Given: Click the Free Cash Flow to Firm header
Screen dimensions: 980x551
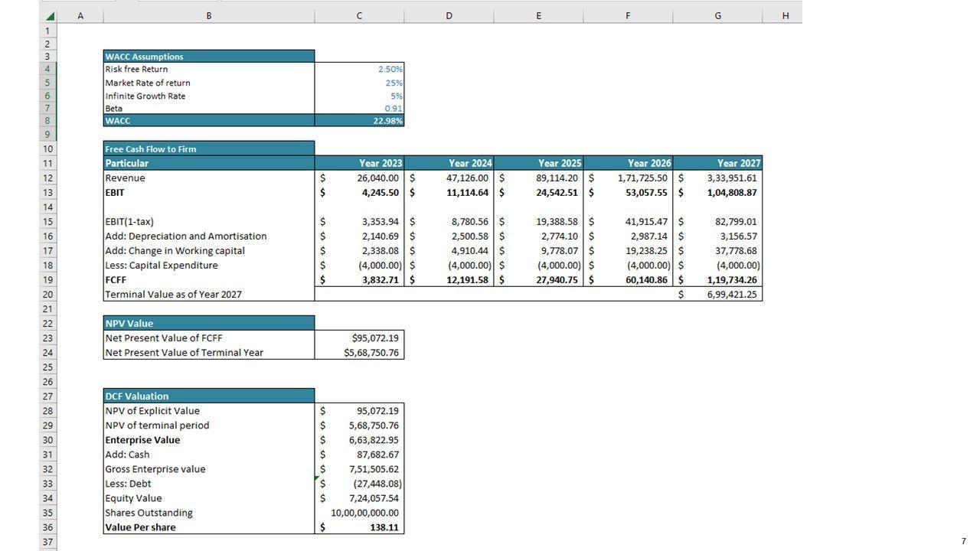Looking at the screenshot, I should (208, 149).
